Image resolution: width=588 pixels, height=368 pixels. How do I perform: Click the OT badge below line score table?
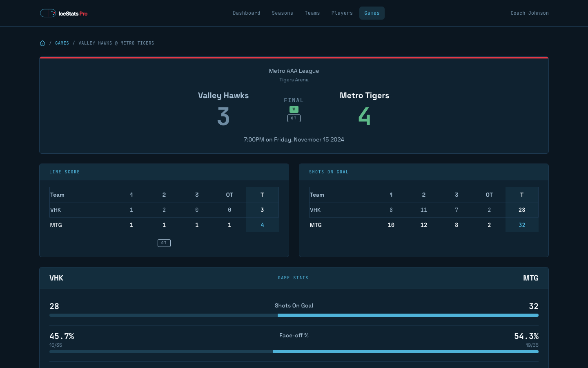click(x=164, y=243)
